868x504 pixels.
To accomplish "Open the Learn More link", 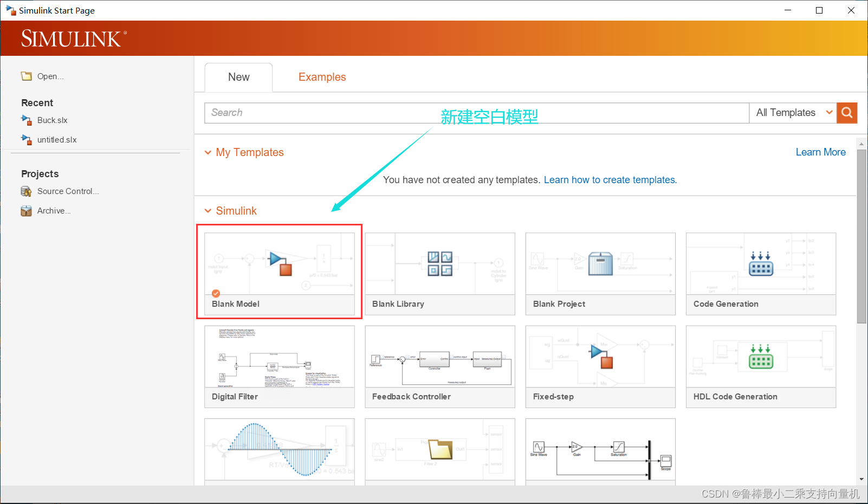I will (820, 152).
